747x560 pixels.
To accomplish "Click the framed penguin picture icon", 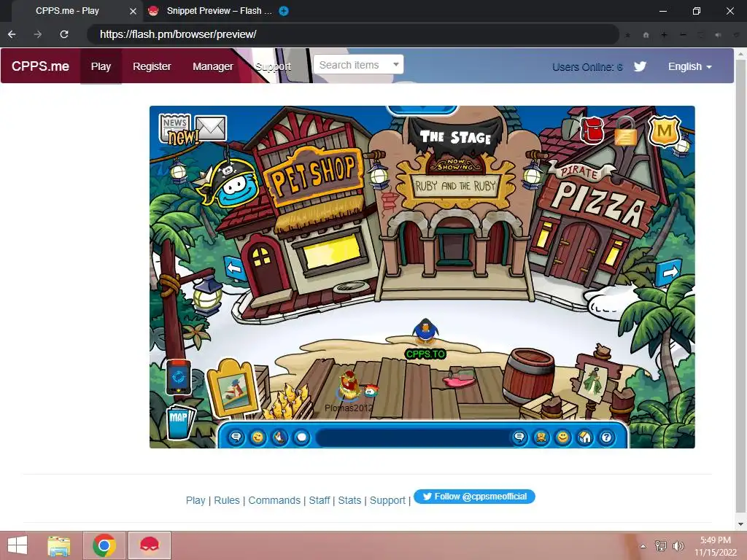I will pos(234,389).
